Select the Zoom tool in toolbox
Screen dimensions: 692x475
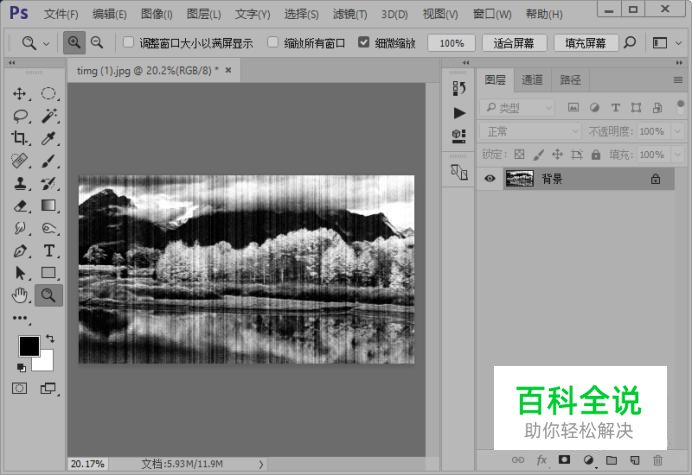pyautogui.click(x=49, y=295)
